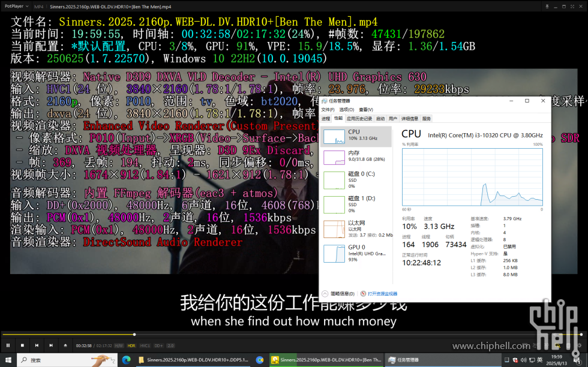
Task: Click the HDR indicator in PotPlayer
Action: (x=131, y=345)
